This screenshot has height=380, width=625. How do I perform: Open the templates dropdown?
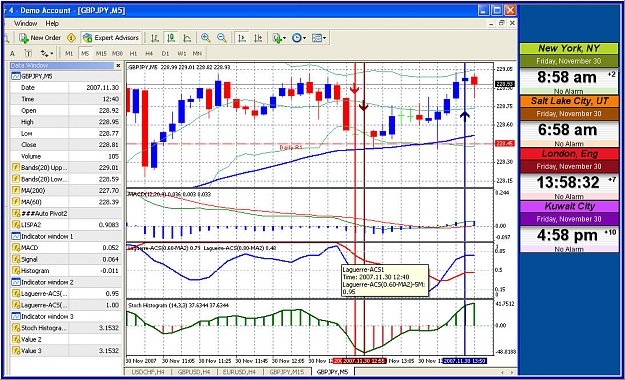click(319, 38)
